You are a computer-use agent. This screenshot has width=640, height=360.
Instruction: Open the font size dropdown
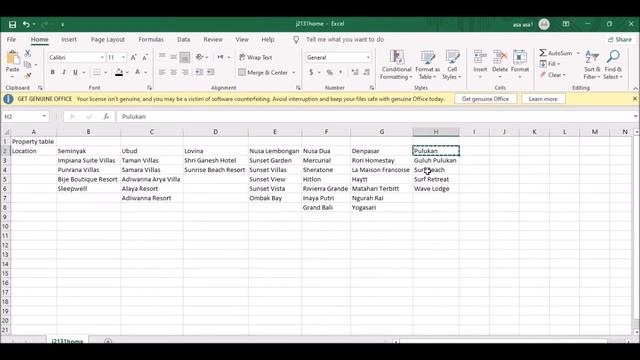(x=123, y=58)
